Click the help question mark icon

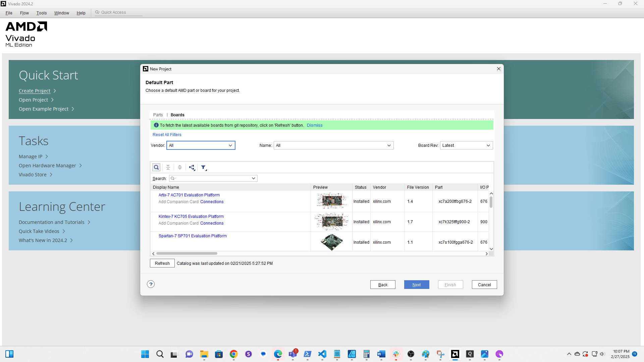pyautogui.click(x=151, y=284)
